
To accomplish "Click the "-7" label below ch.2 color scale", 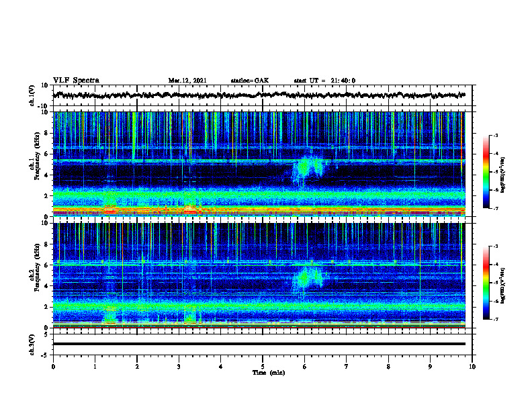I will tap(495, 319).
